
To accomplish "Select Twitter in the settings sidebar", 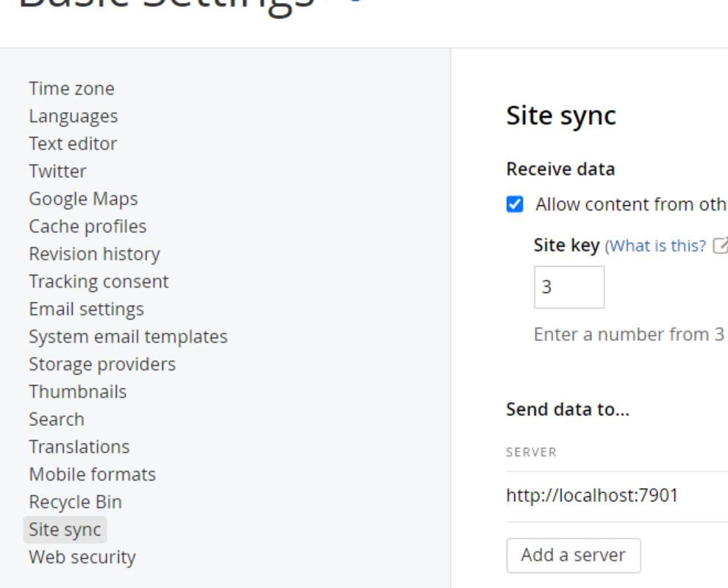I will pos(57,171).
